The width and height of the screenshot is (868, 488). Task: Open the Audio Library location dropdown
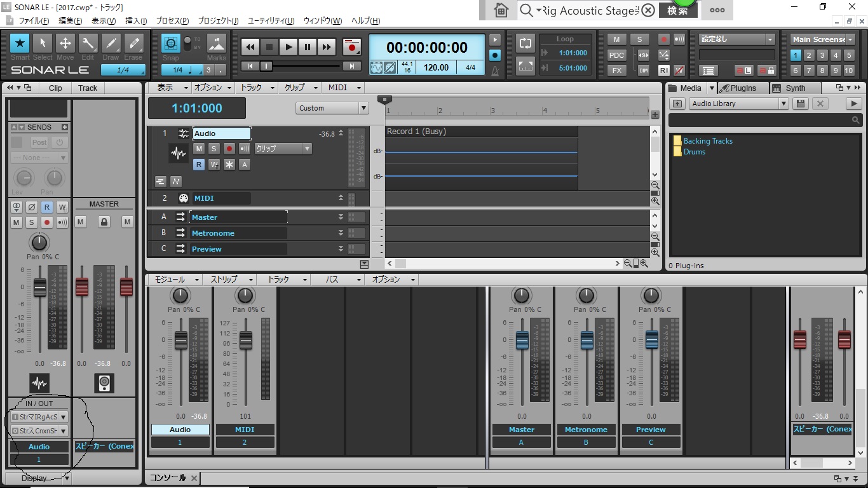739,104
